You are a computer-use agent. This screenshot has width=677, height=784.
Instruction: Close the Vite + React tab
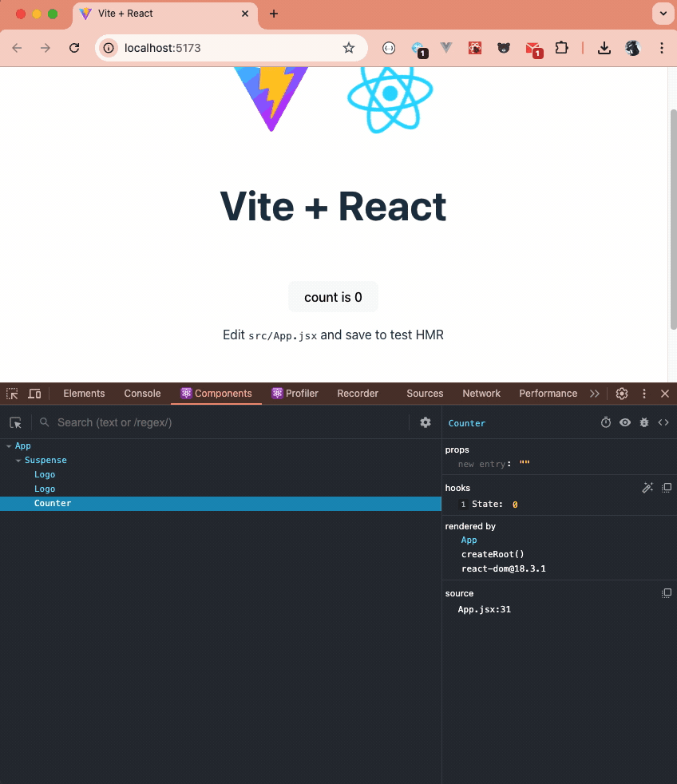click(x=245, y=14)
